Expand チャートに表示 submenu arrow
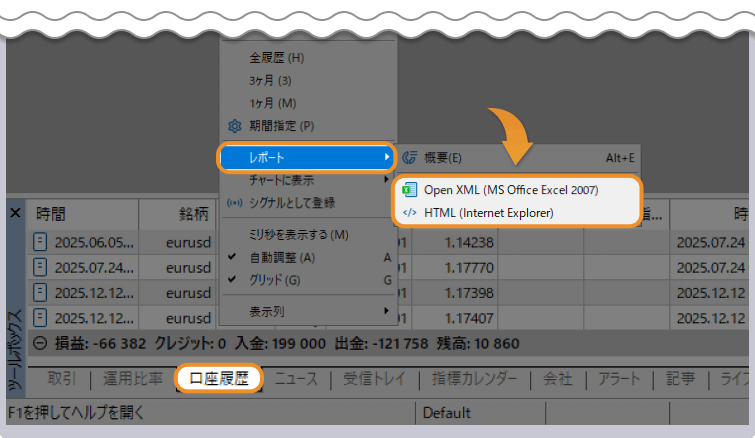Viewport: 755px width, 438px height. tap(387, 180)
